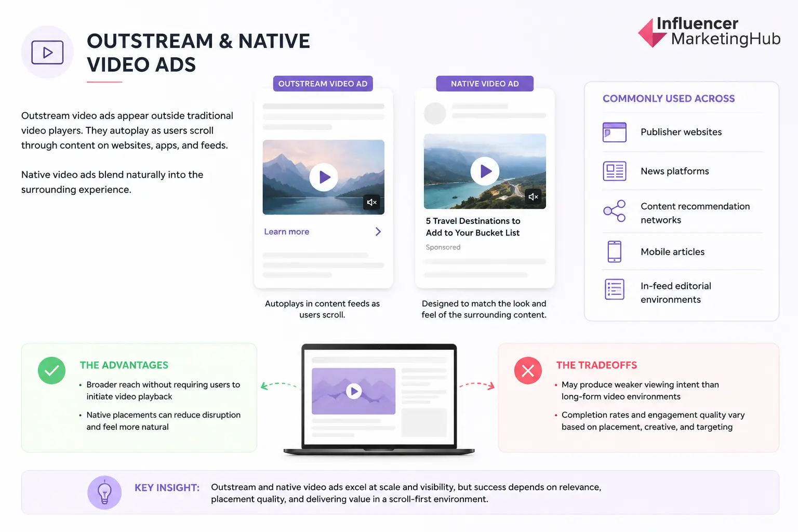This screenshot has height=532, width=798.
Task: Click the green advantages checkmark icon
Action: [x=51, y=370]
